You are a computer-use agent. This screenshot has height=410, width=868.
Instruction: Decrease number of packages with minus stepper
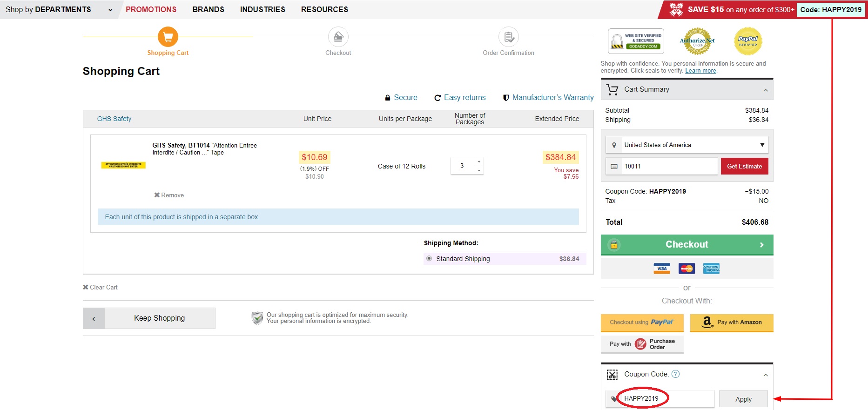coord(479,170)
